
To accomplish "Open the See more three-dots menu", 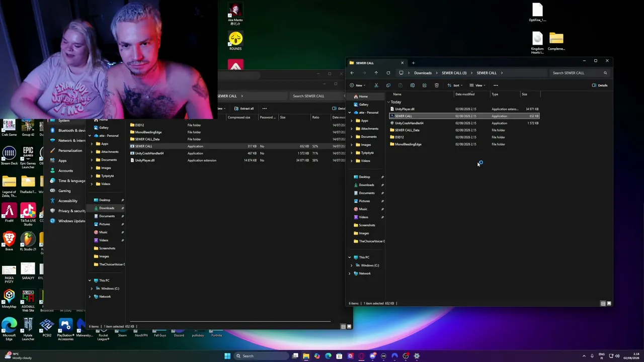I will tap(496, 85).
